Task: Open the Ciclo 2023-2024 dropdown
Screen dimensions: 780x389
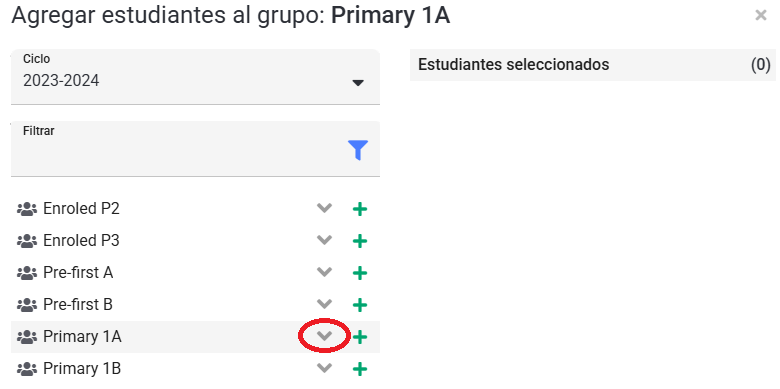Action: (x=195, y=77)
